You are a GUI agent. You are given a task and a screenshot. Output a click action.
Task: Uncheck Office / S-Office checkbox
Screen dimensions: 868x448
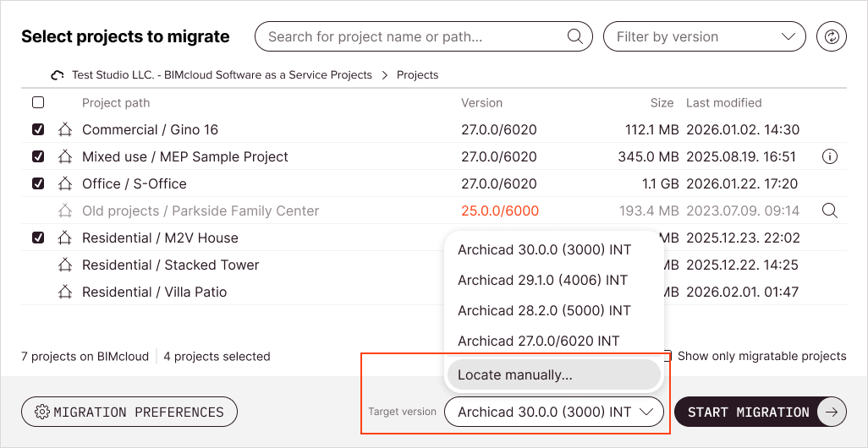(x=37, y=183)
